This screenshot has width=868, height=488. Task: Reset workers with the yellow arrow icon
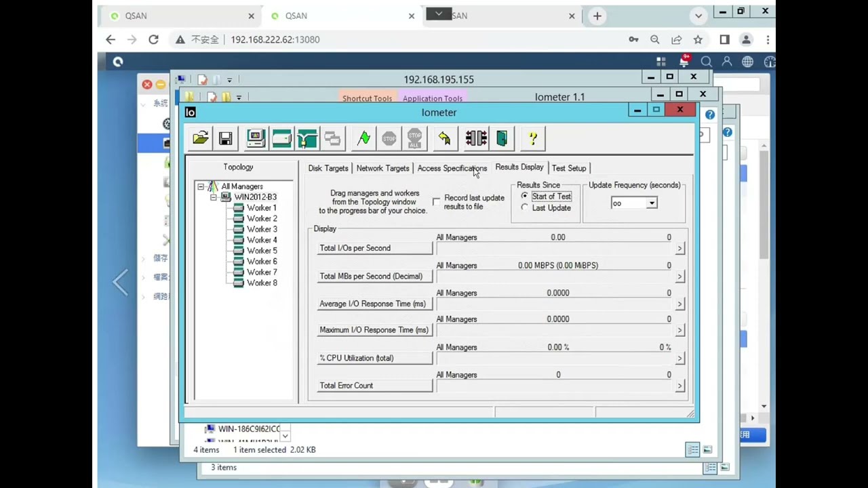pos(444,138)
